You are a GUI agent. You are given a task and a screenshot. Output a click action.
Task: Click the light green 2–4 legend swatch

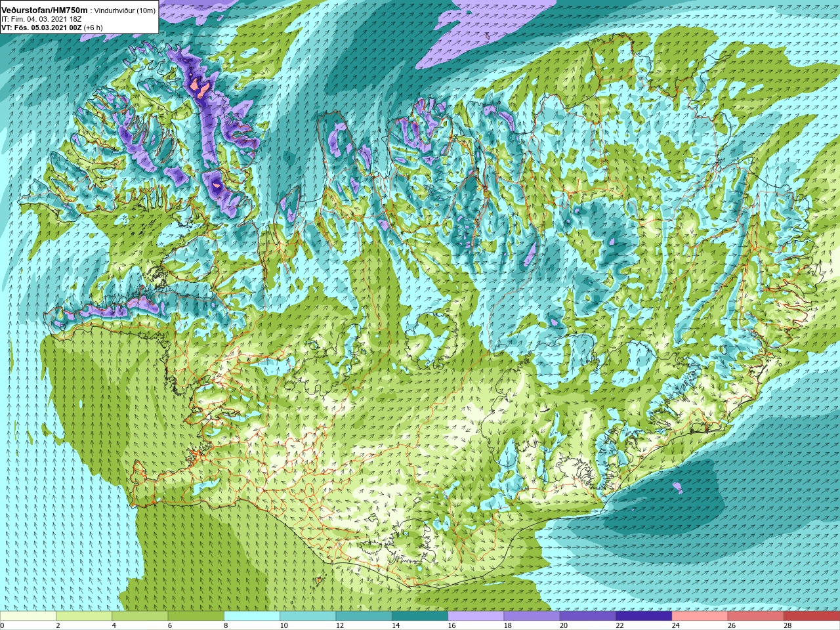(84, 616)
